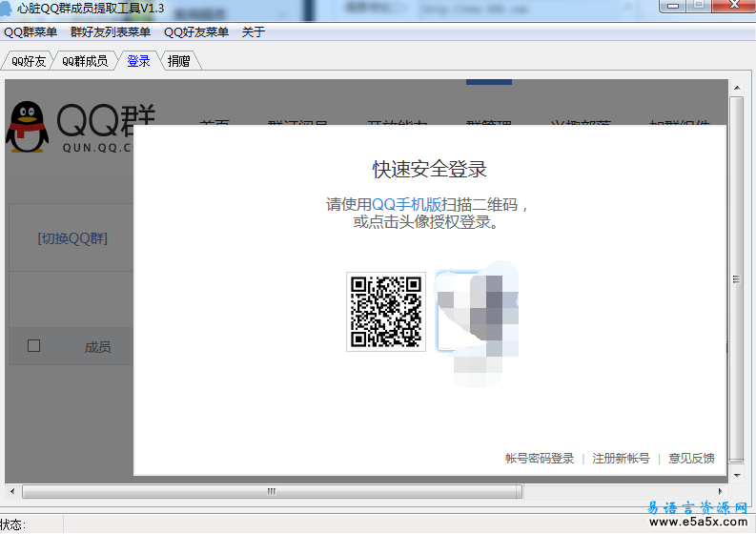Image resolution: width=756 pixels, height=534 pixels.
Task: Open the 意见反馈 link
Action: tap(691, 459)
